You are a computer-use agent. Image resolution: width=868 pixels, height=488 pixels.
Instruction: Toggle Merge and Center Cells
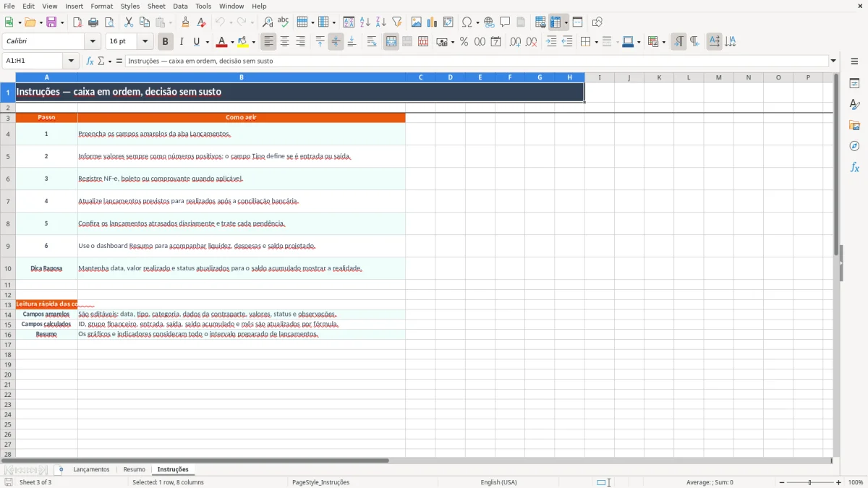[391, 42]
